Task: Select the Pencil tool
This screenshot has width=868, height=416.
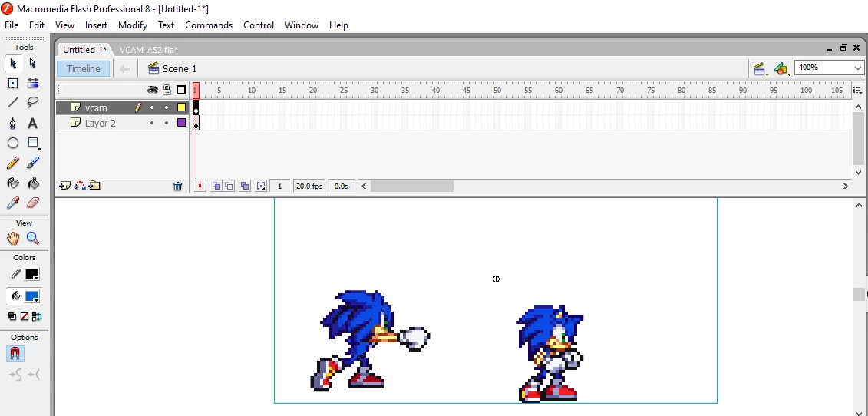Action: click(13, 163)
